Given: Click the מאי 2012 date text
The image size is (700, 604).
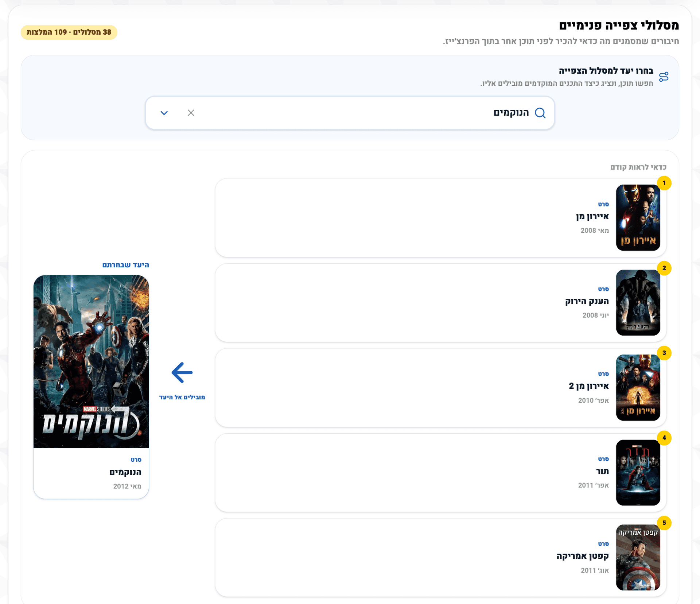Looking at the screenshot, I should click(x=127, y=486).
